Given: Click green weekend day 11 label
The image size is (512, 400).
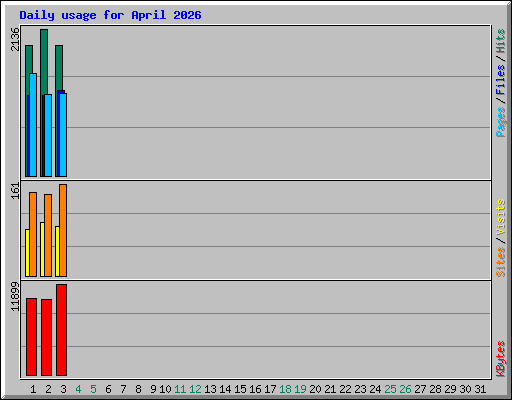Looking at the screenshot, I should point(180,389).
